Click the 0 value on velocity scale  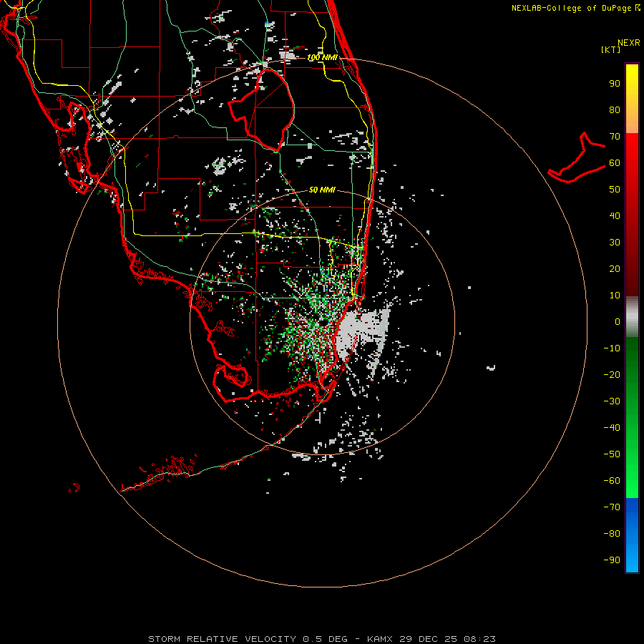618,322
